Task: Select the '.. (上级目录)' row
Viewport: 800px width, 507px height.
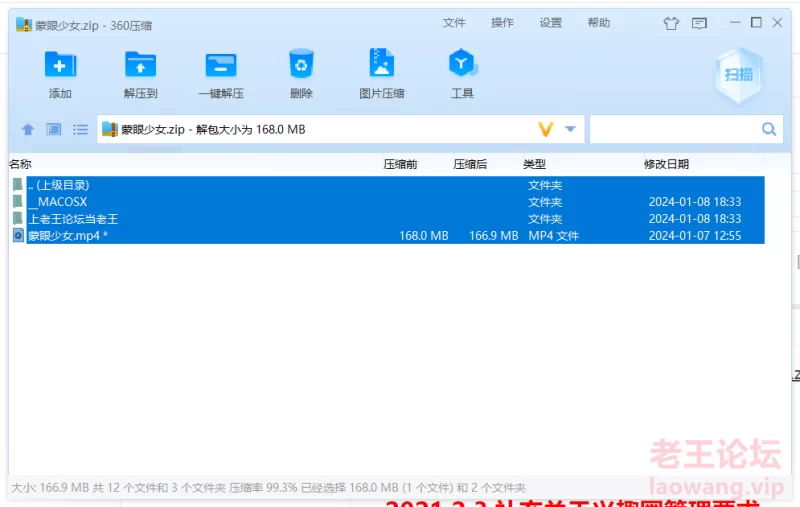Action: (x=395, y=185)
